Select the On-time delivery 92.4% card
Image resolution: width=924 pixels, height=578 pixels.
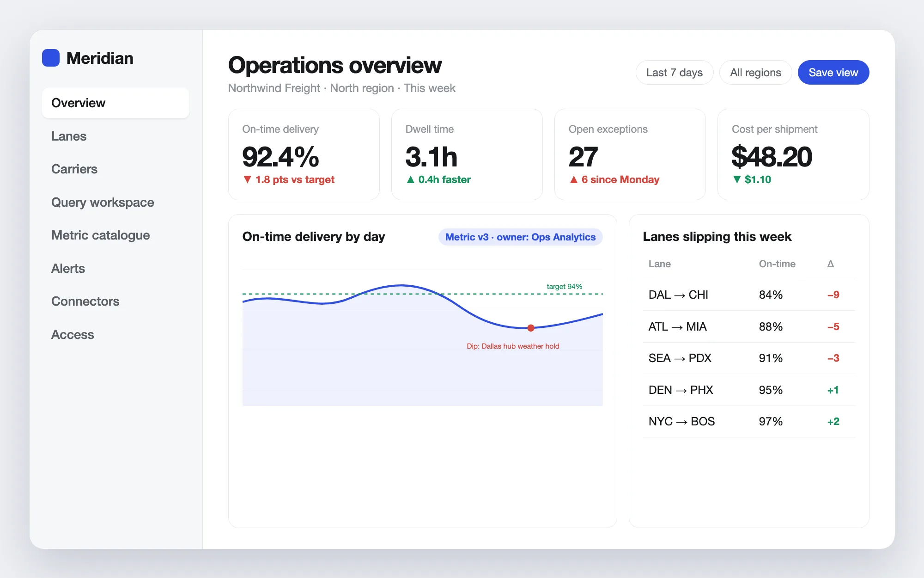pos(304,154)
